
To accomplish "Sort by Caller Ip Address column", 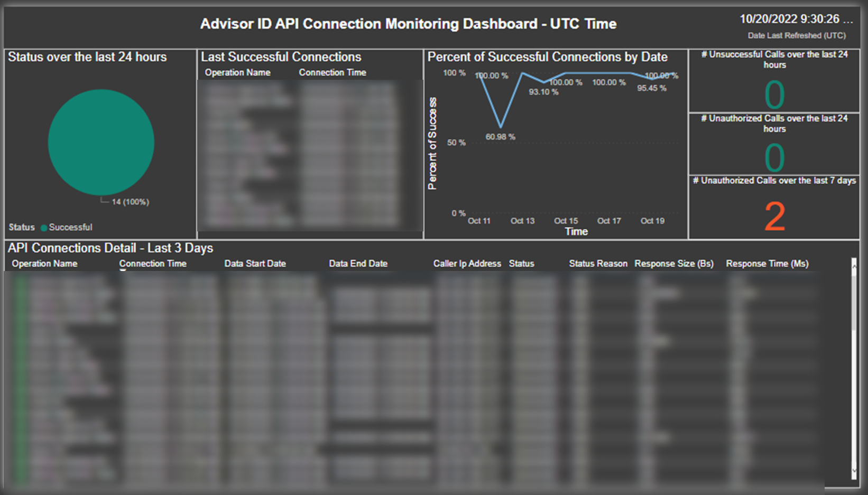I will 467,263.
